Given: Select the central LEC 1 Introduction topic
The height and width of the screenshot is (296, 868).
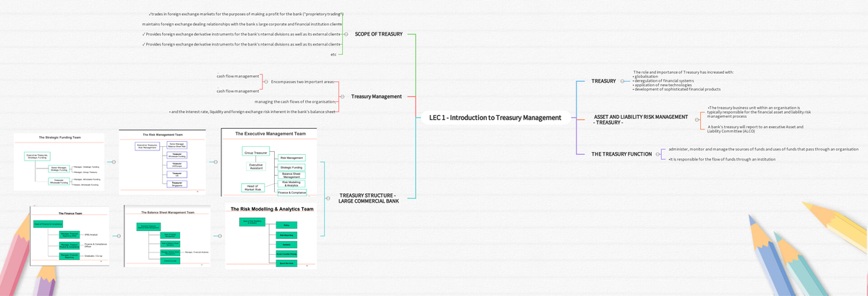Looking at the screenshot, I should click(495, 118).
